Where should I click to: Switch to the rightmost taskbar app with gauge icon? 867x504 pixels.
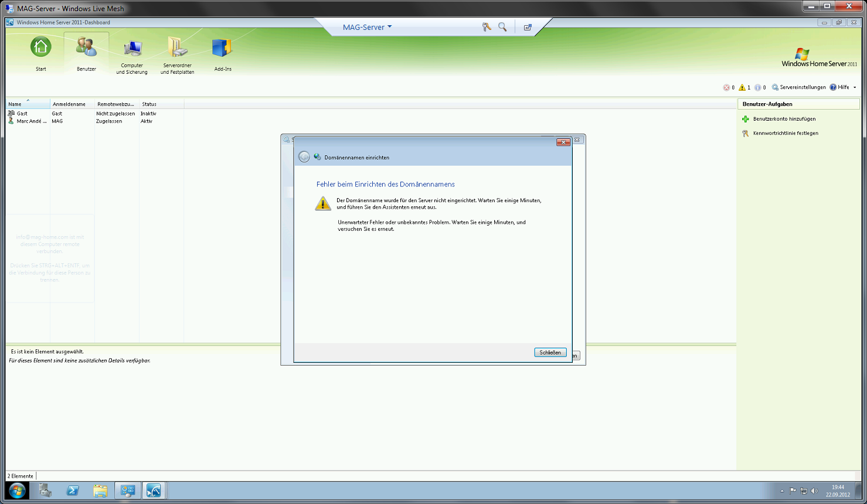coord(154,491)
